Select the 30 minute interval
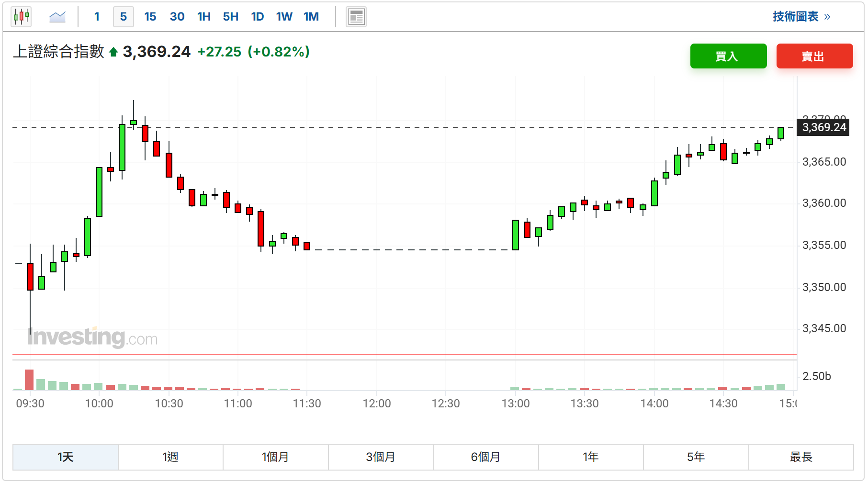 pyautogui.click(x=177, y=17)
